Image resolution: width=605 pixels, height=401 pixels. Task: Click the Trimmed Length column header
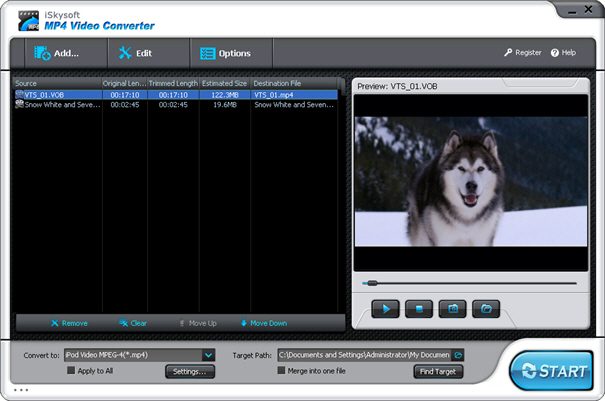[173, 83]
